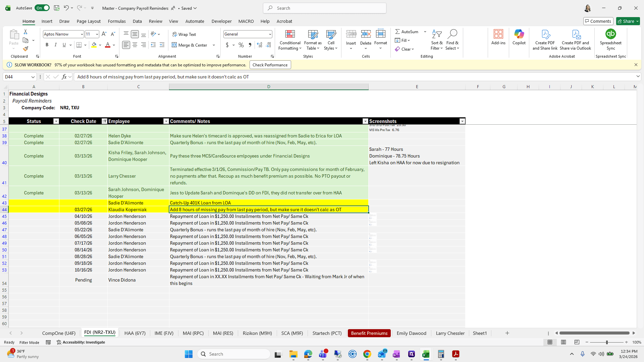Screen dimensions: 644x362
Task: Open Comments/ Notes column filter dropdown
Action: click(x=365, y=121)
